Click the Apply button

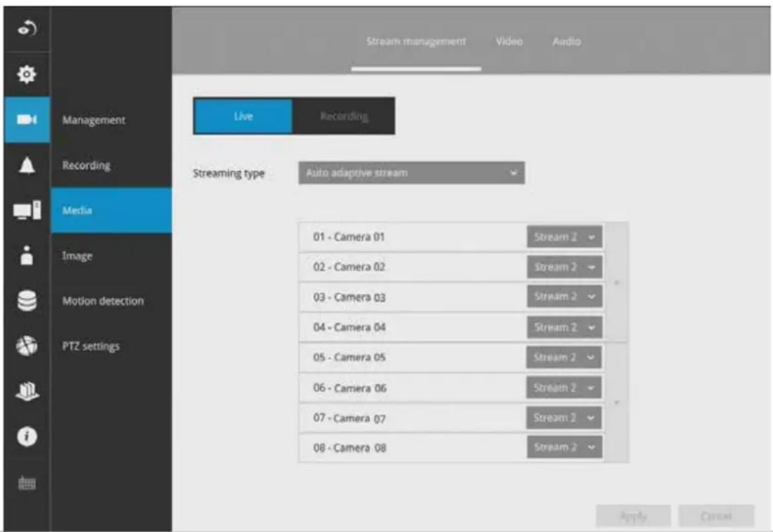click(x=634, y=517)
